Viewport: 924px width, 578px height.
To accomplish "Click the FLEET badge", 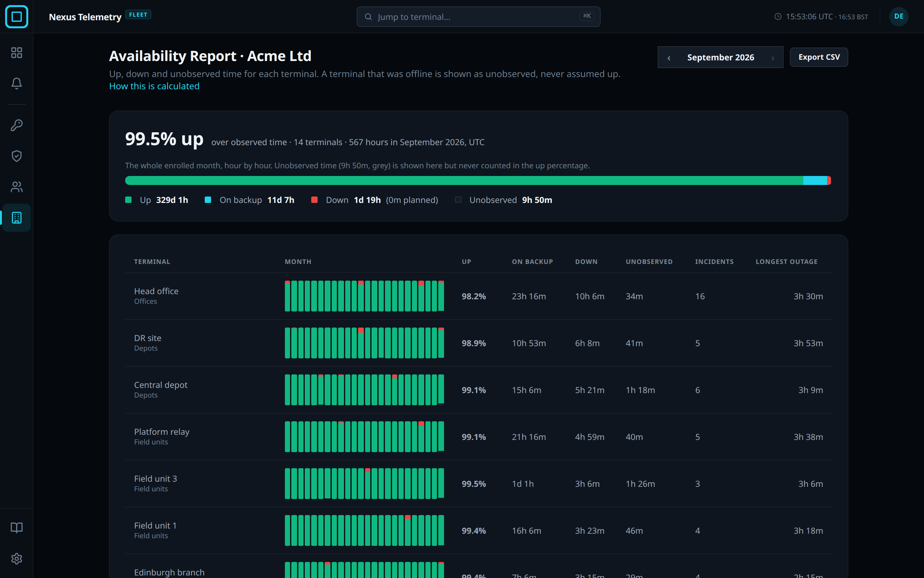I will [x=138, y=14].
